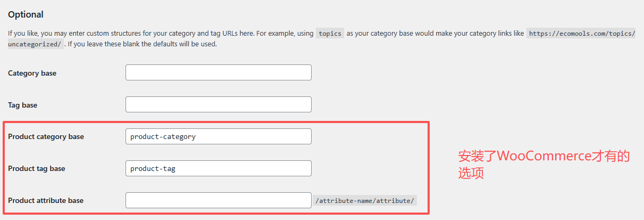This screenshot has width=644, height=220.
Task: Click into the Category base text field
Action: [218, 72]
